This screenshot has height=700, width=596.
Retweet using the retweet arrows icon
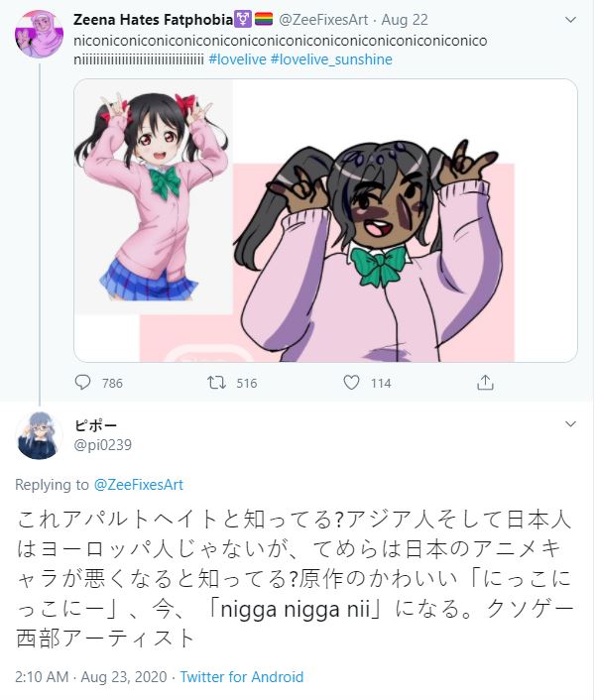(x=216, y=383)
